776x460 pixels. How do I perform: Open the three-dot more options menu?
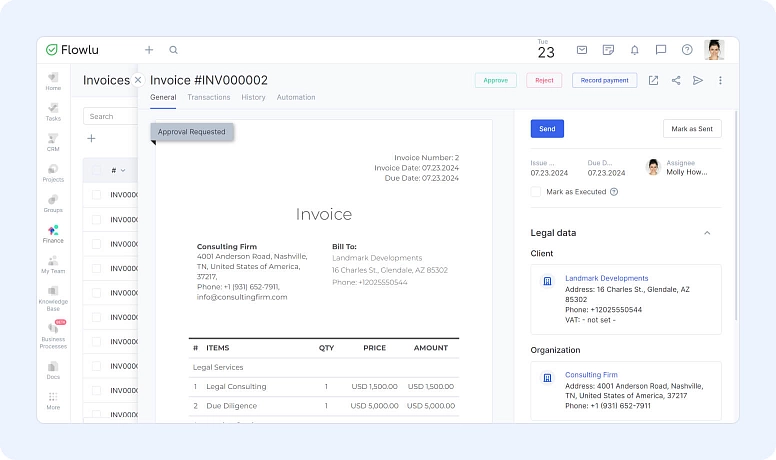(x=720, y=81)
